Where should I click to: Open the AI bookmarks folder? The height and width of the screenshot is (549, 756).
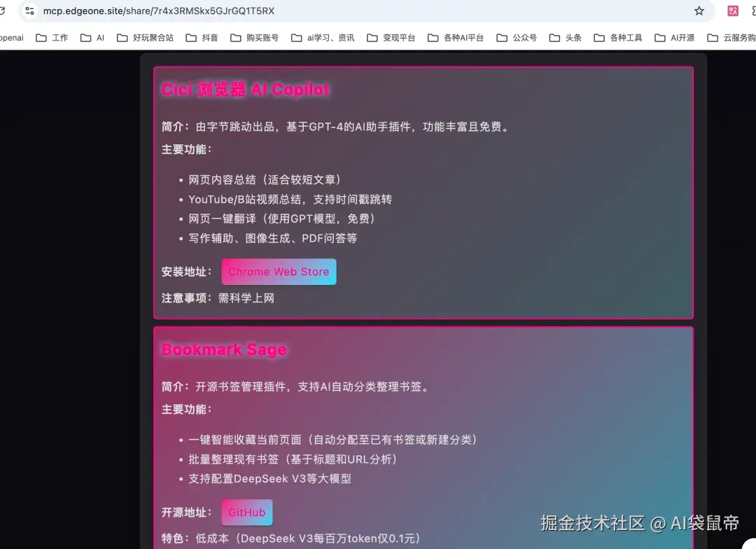coord(92,38)
